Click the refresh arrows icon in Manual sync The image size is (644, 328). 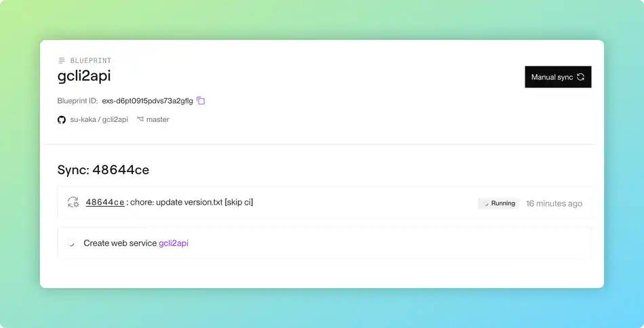point(580,77)
